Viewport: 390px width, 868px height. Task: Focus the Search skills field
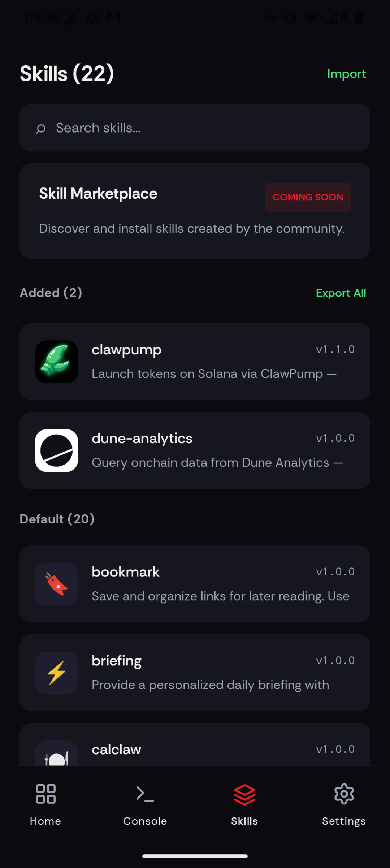[x=195, y=128]
